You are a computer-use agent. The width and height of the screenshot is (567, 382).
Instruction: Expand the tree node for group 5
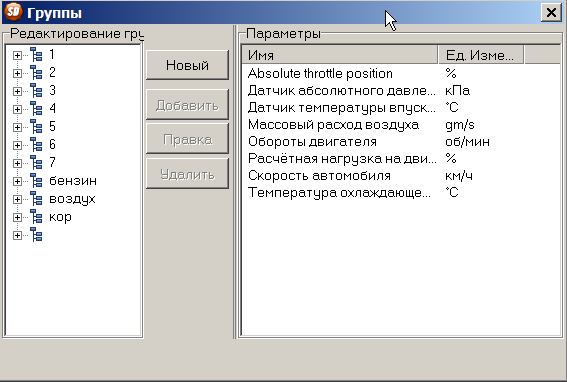[x=17, y=127]
